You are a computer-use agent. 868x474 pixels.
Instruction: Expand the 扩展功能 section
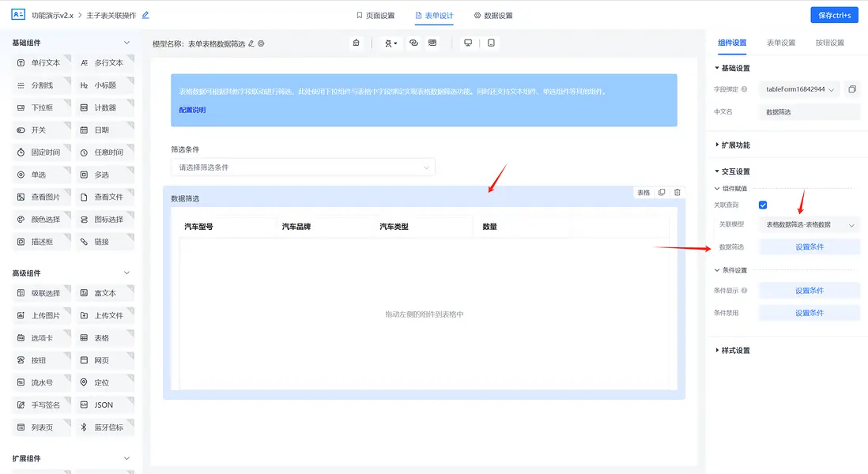[732, 145]
